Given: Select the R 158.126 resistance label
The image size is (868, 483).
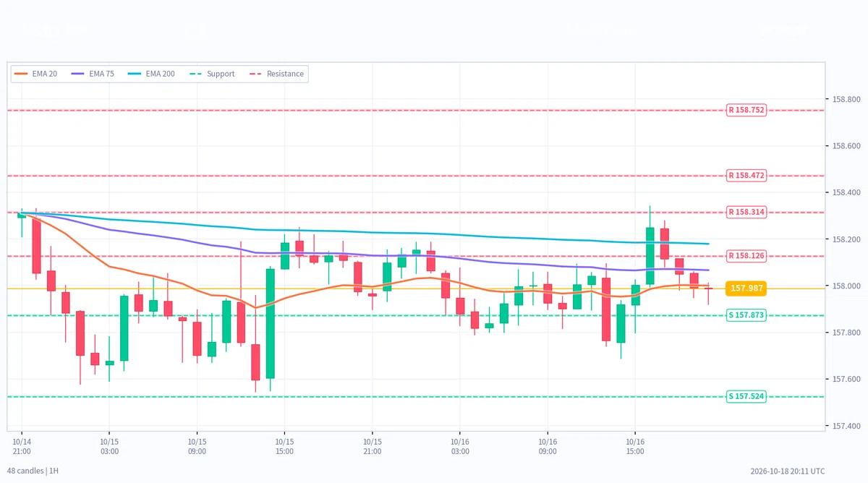Looking at the screenshot, I should click(x=746, y=255).
